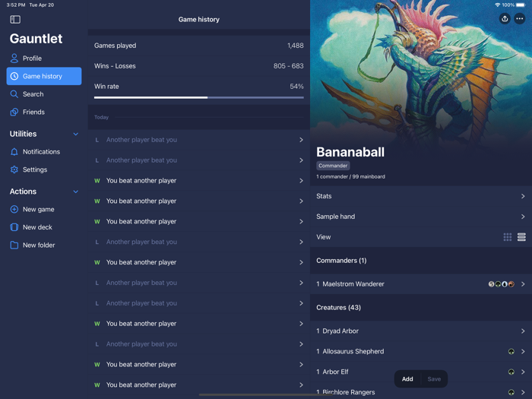Click the Bananaball deck artwork
Screen dimensions: 532x399
coord(421,71)
